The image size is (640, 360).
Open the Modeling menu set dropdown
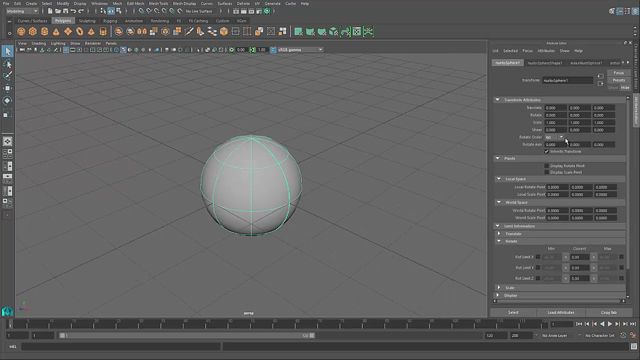(22, 11)
